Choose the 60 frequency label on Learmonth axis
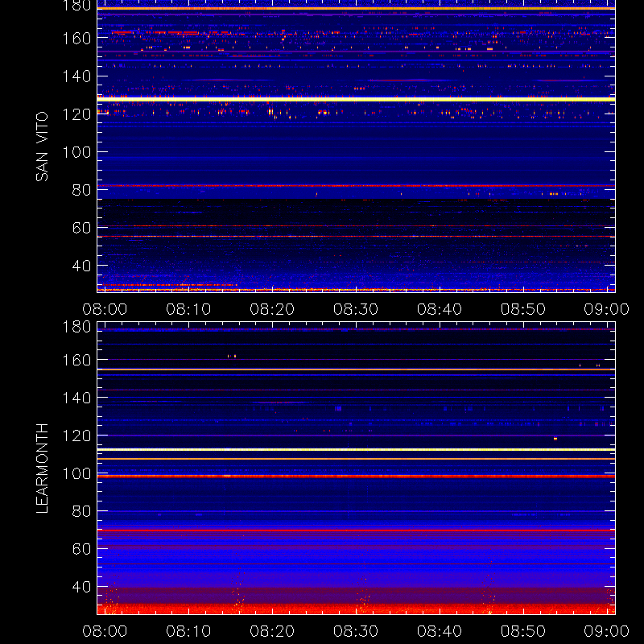This screenshot has width=644, height=644. pyautogui.click(x=81, y=549)
